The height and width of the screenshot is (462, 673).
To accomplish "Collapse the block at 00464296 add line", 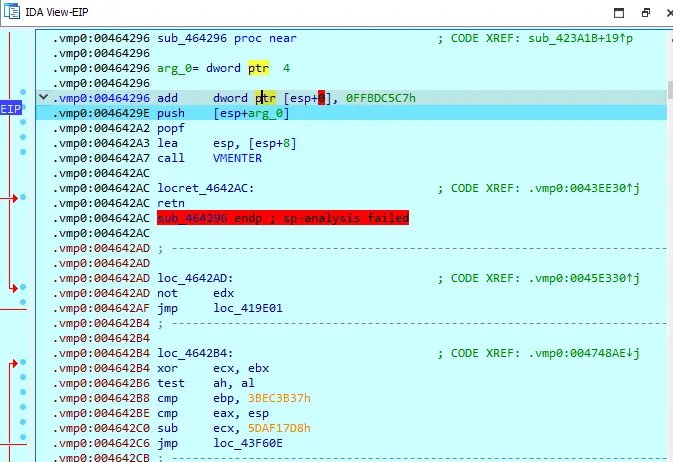I will click(x=43, y=97).
